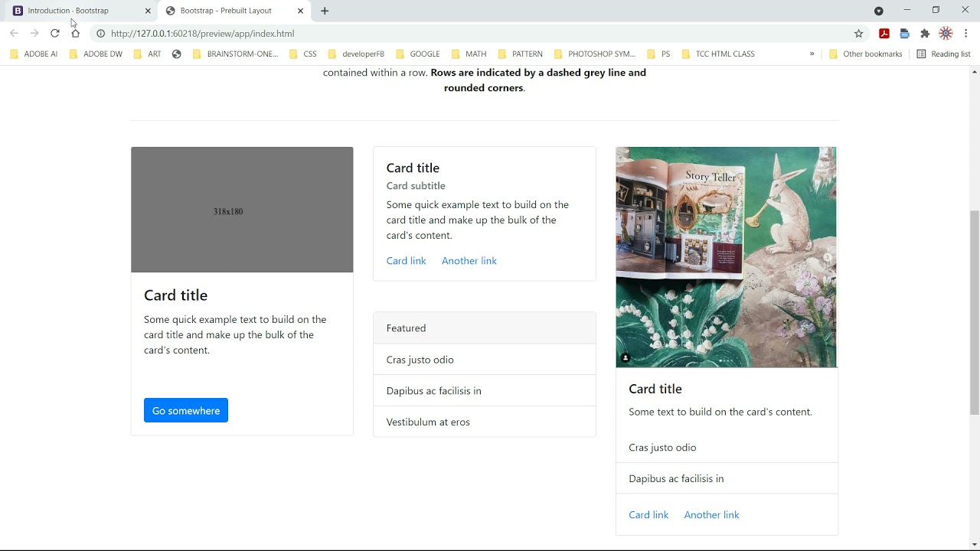
Task: Select Dapibus ac facilisis in right card
Action: (727, 479)
